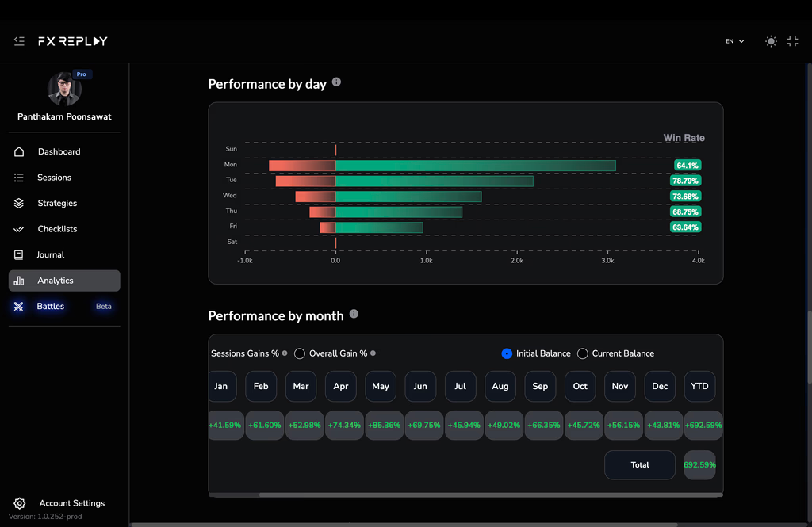Toggle light theme sun icon
Image resolution: width=812 pixels, height=527 pixels.
[771, 41]
